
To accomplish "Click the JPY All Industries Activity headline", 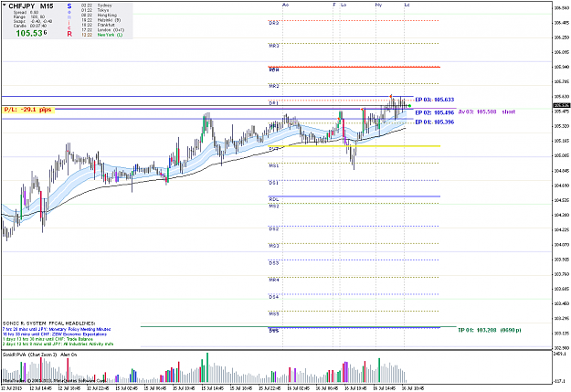I will (x=58, y=344).
